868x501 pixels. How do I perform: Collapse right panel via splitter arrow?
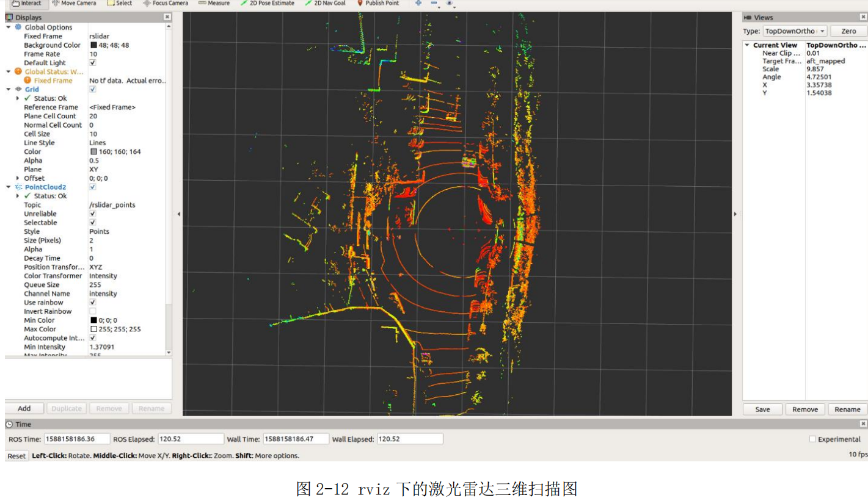(735, 214)
